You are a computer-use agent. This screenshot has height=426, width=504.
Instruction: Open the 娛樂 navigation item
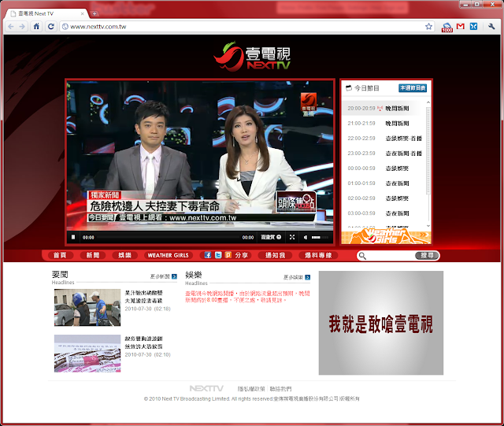pos(124,255)
